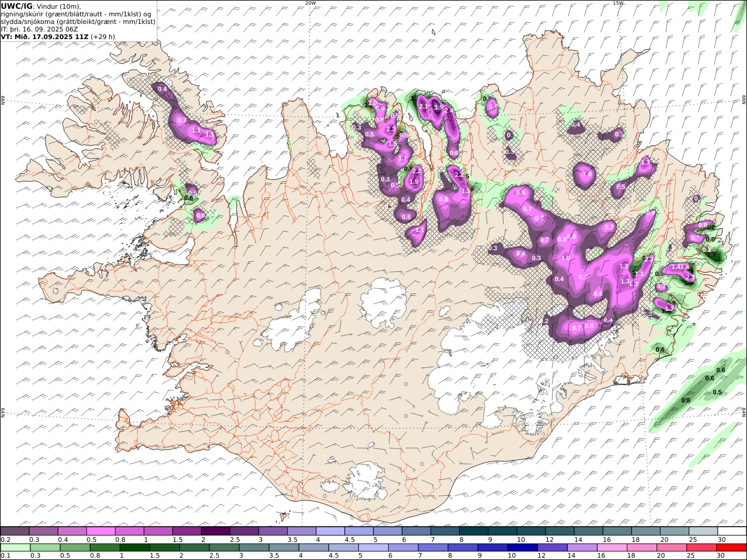747x560 pixels.
Task: Click the upper legend swatch starting at 3.5
Action: 301,531
